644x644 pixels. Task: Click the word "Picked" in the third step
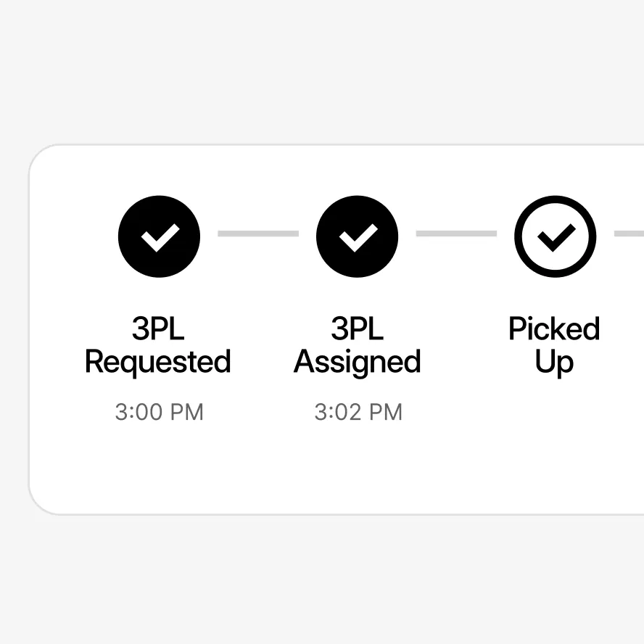tap(554, 329)
